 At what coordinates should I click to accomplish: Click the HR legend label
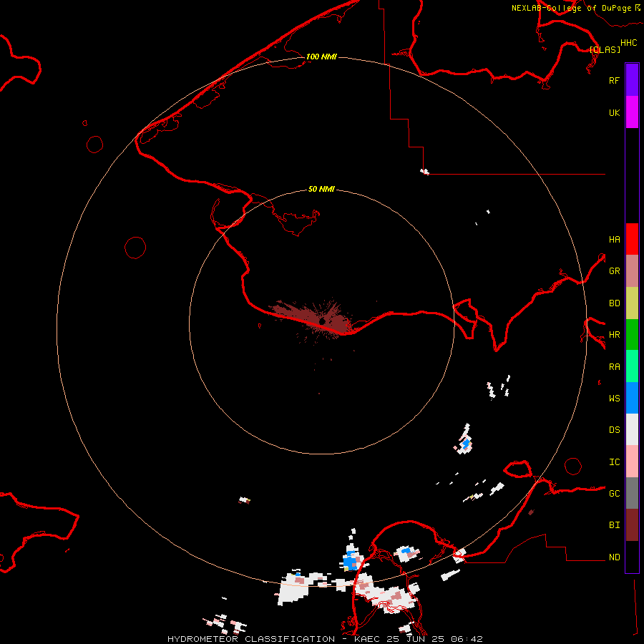614,335
